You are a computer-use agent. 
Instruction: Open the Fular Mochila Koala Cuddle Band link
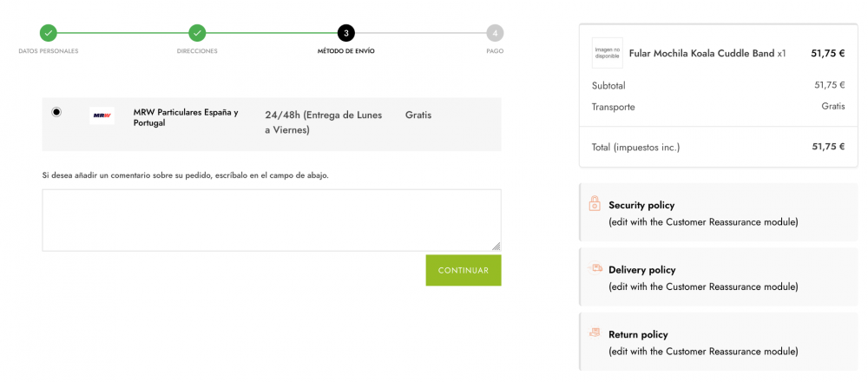[701, 53]
